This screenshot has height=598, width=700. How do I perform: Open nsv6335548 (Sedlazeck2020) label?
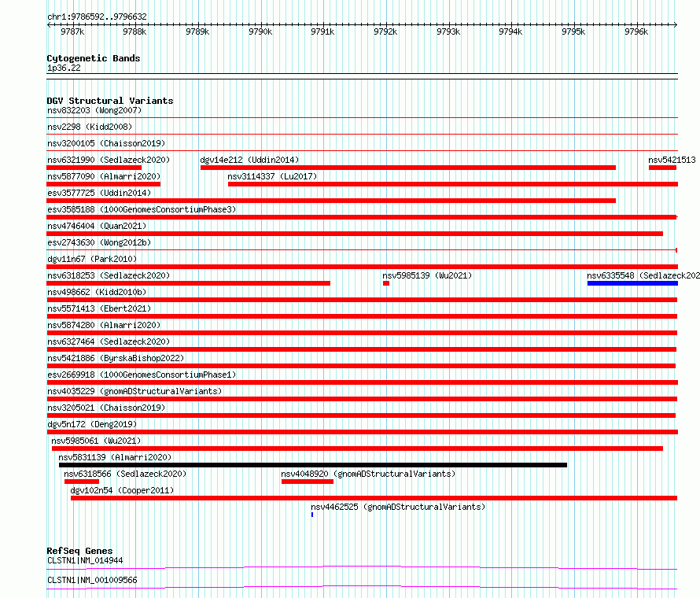(x=643, y=275)
